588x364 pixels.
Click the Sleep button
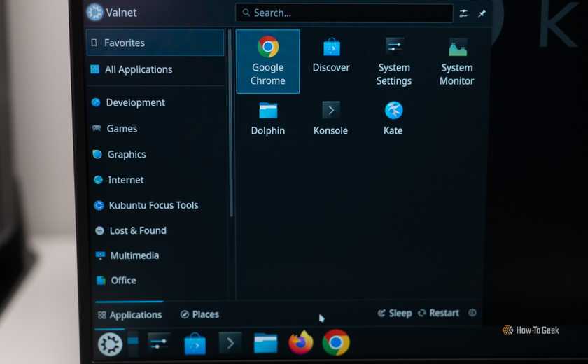pos(395,313)
